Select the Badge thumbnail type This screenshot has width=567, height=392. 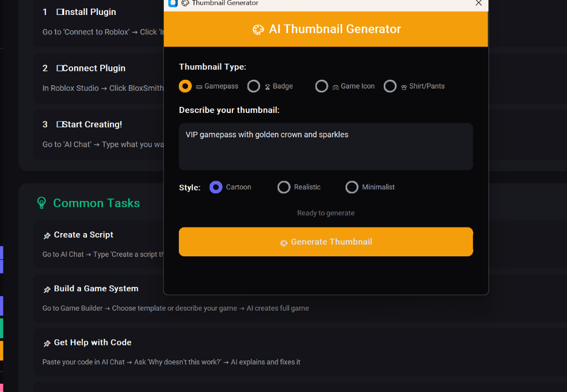coord(254,86)
